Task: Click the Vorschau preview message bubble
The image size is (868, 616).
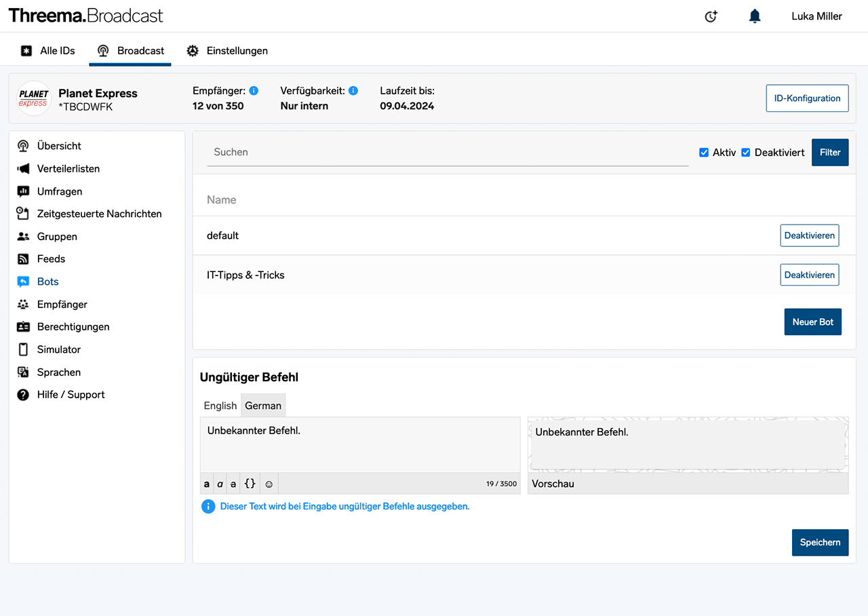Action: (688, 445)
